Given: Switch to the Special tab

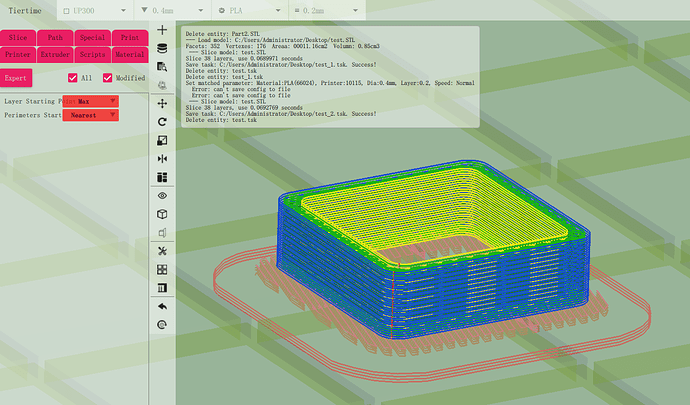Looking at the screenshot, I should point(92,38).
